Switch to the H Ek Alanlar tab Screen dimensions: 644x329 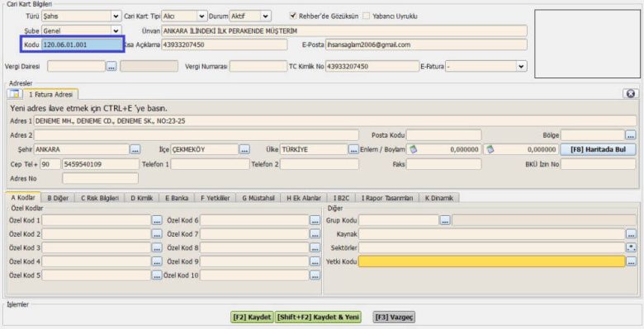coord(304,198)
